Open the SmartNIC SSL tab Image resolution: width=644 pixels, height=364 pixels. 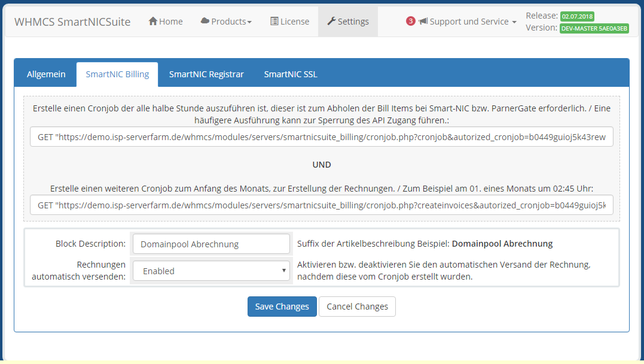(x=291, y=75)
